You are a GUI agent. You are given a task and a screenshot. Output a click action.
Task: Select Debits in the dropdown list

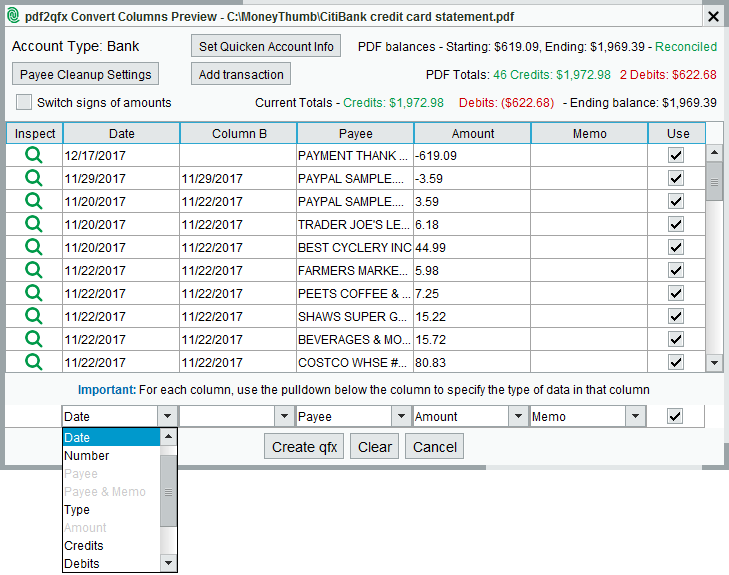coord(112,563)
